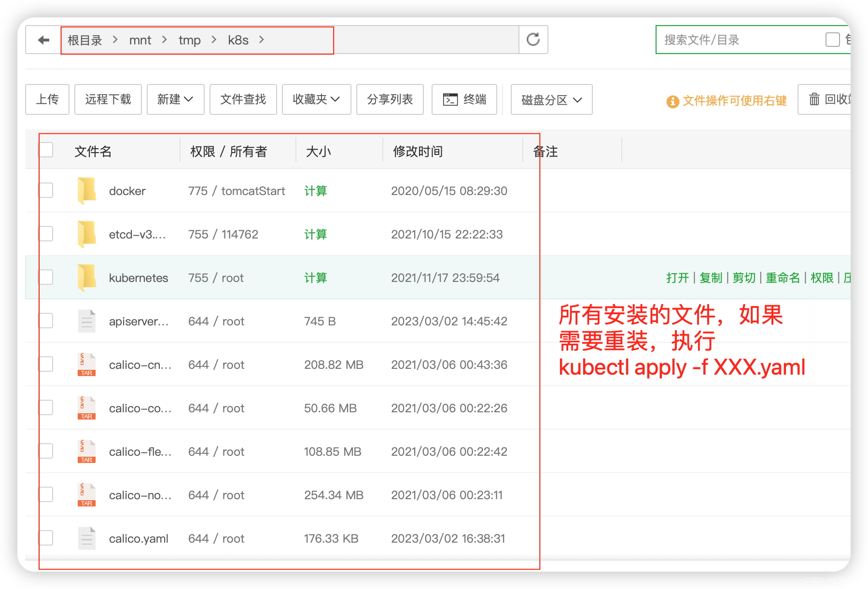Expand the 新建 dropdown
The height and width of the screenshot is (589, 868).
pos(176,99)
